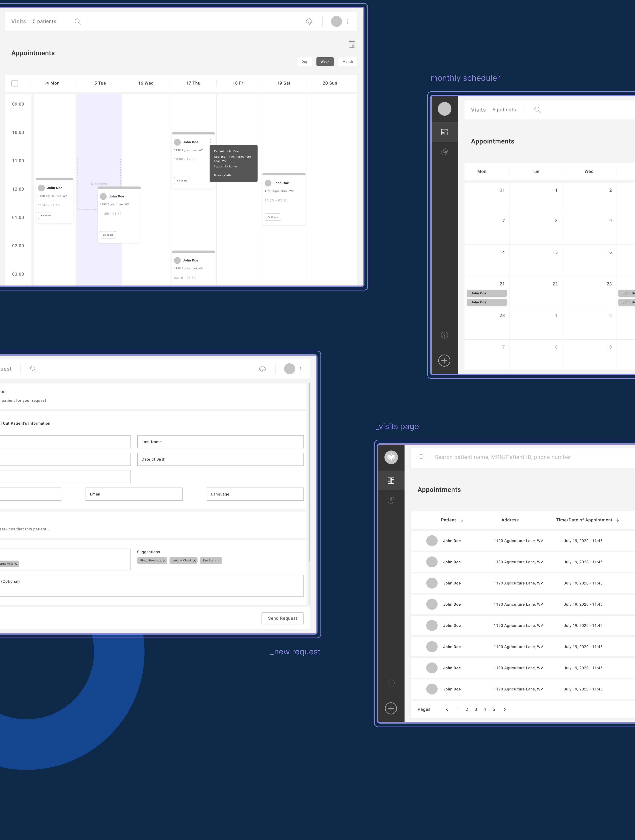This screenshot has height=840, width=635.
Task: Click pie chart icon in visits page sidebar
Action: [x=391, y=500]
